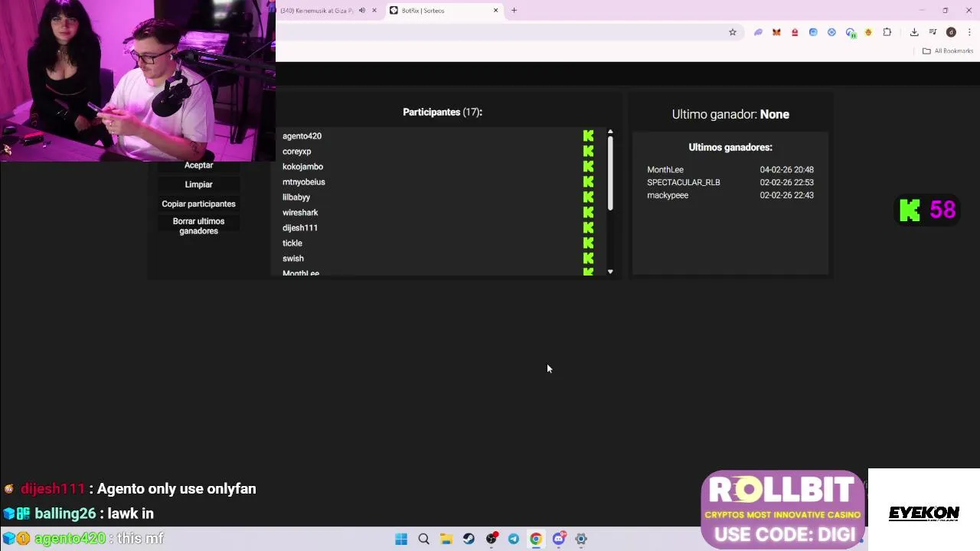
Task: Click past winner SPECTACULAR_RLB
Action: [684, 182]
